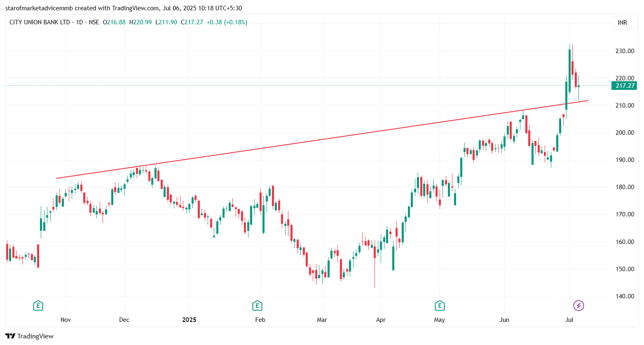Select the red trendline on the chart
Viewport: 644px width, 345px height.
[x=321, y=139]
